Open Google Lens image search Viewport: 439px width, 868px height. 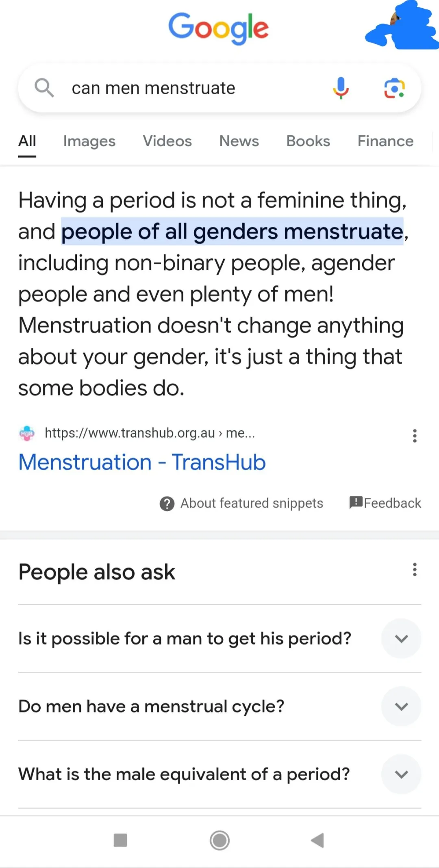click(394, 88)
